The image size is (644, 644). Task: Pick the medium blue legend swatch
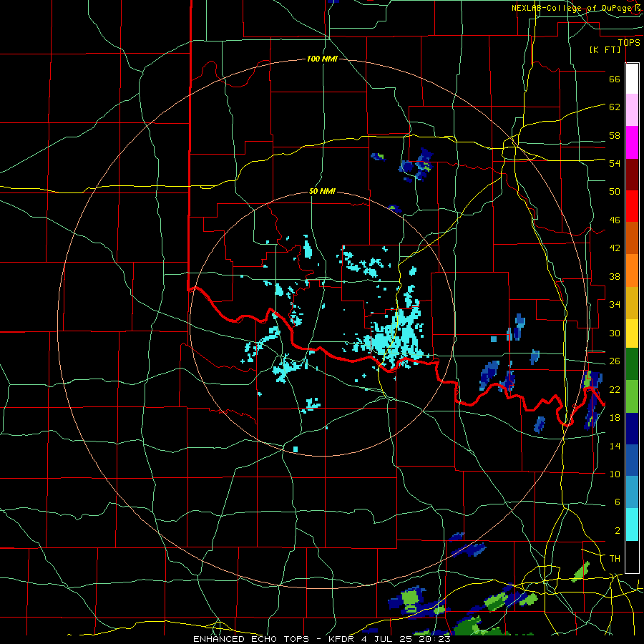[x=632, y=460]
